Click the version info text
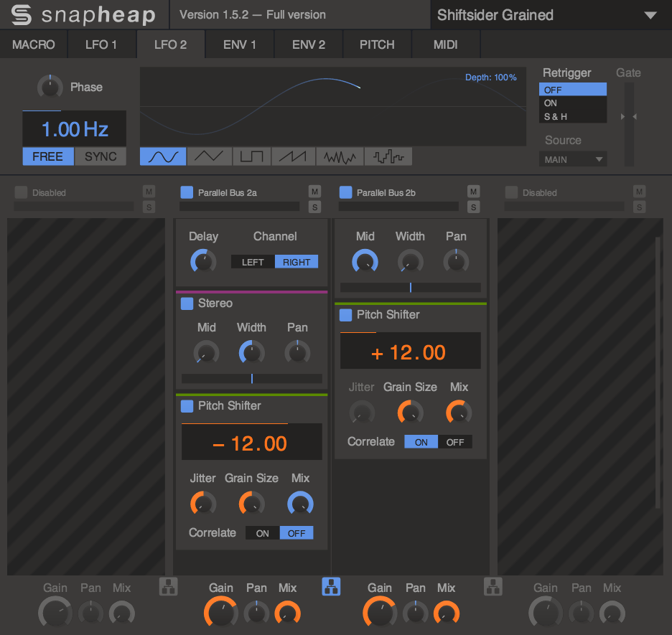The height and width of the screenshot is (635, 672). coord(253,15)
